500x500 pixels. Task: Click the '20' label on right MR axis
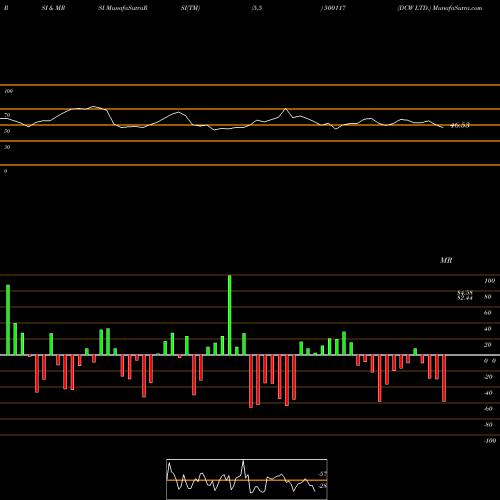[488, 345]
